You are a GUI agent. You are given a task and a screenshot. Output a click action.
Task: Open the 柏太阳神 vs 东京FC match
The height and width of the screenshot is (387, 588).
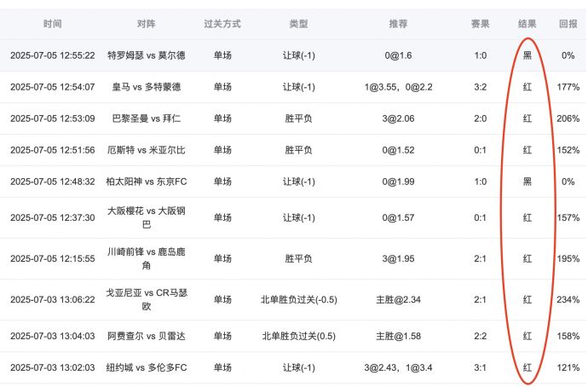[x=146, y=182]
